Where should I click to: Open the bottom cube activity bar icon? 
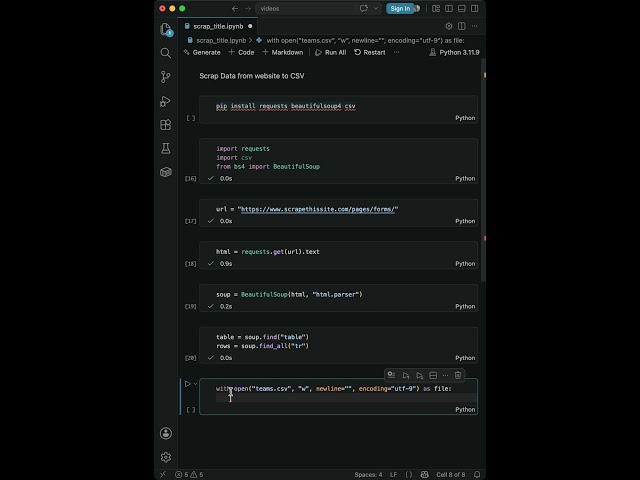[166, 172]
